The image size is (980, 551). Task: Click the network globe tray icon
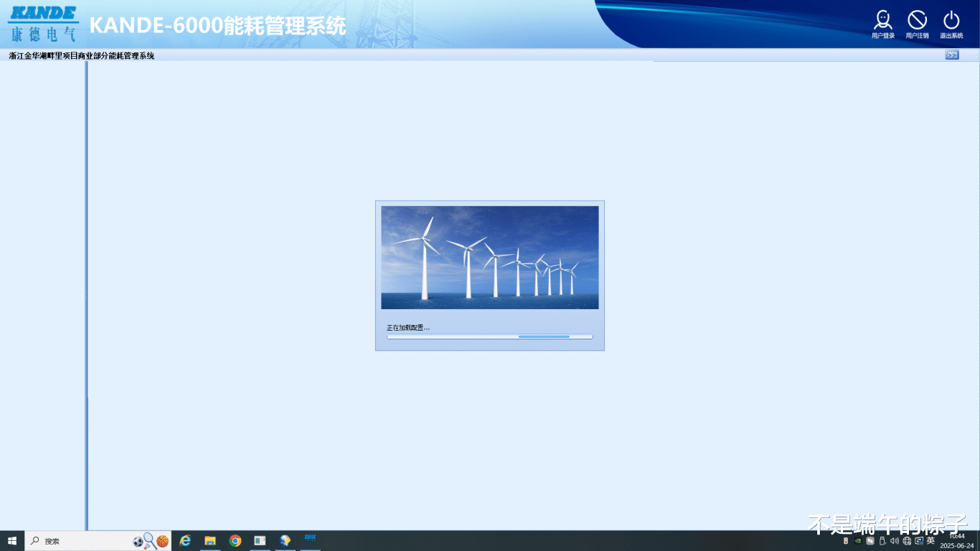point(907,541)
